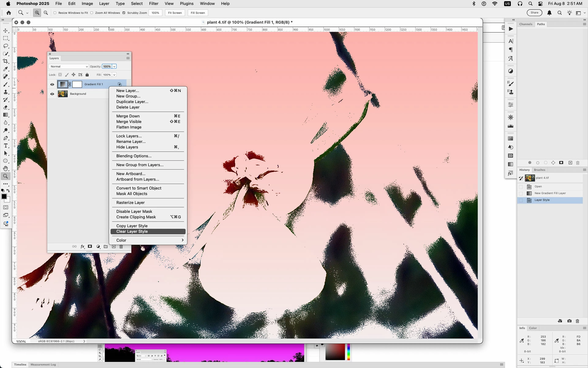The image size is (588, 368).
Task: Select the Lasso tool
Action: 6,46
